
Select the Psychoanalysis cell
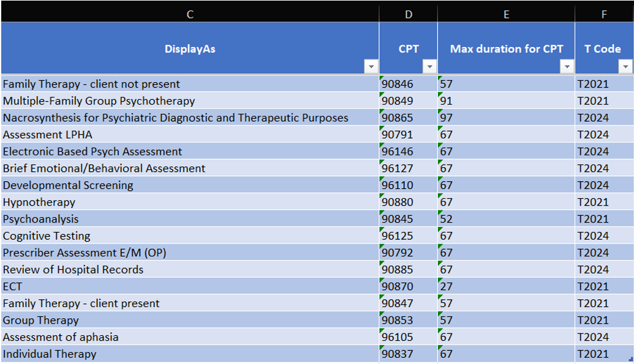[x=190, y=218]
